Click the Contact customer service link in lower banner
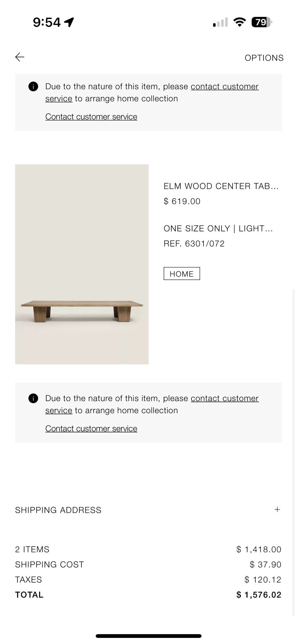This screenshot has height=644, width=297. (x=91, y=428)
